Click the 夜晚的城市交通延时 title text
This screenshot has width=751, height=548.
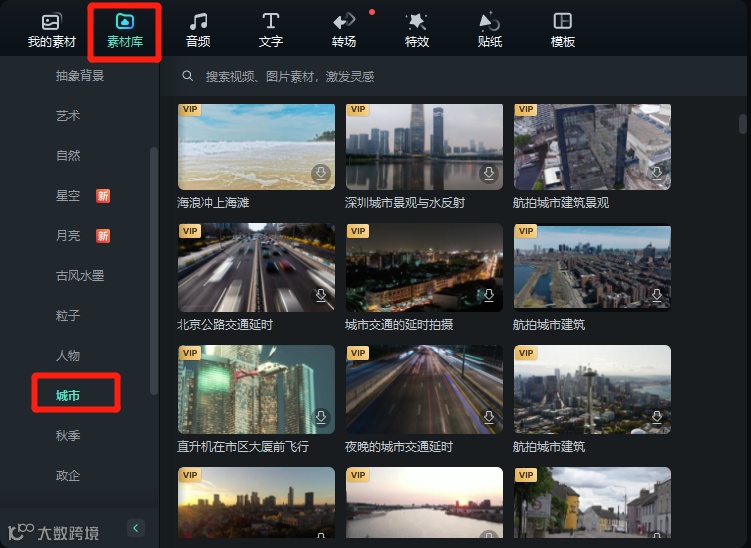(x=398, y=447)
